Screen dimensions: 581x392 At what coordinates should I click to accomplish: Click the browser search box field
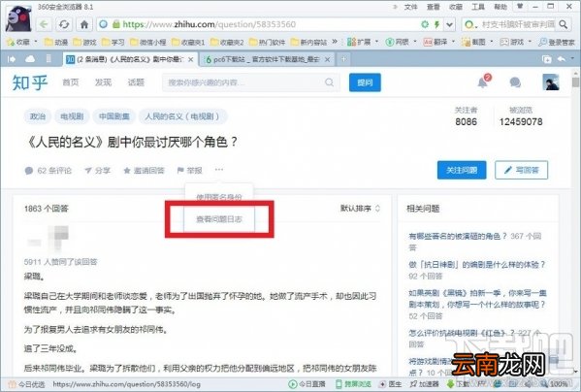click(518, 24)
